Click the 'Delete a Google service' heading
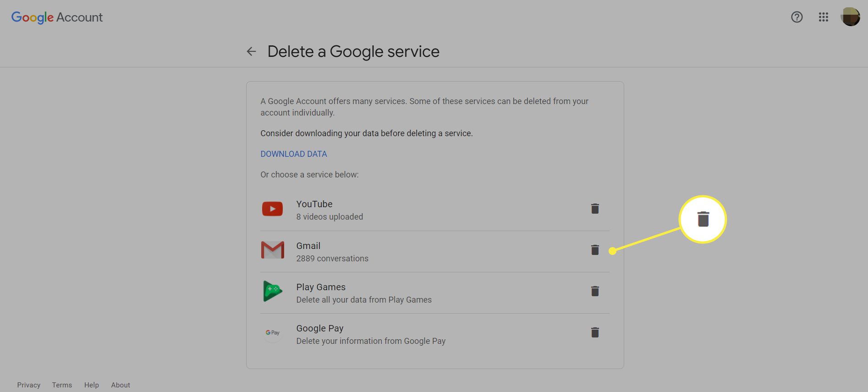868x392 pixels. tap(353, 51)
